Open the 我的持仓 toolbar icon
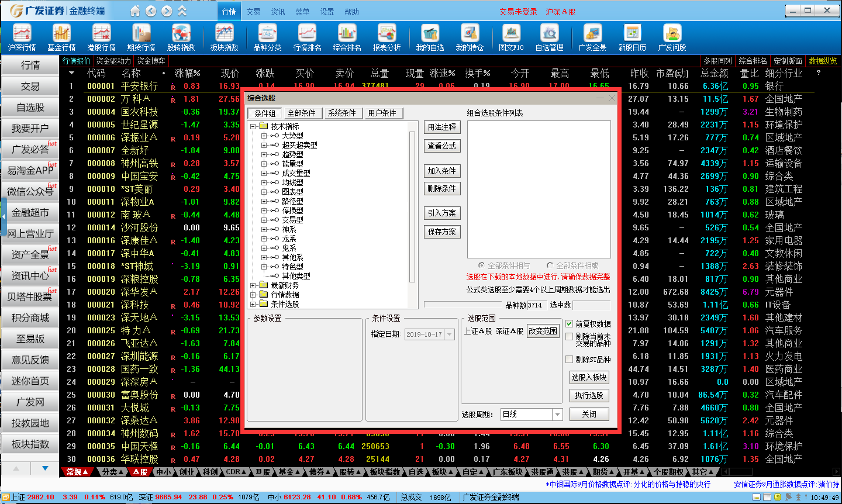Image resolution: width=842 pixels, height=504 pixels. pos(470,38)
